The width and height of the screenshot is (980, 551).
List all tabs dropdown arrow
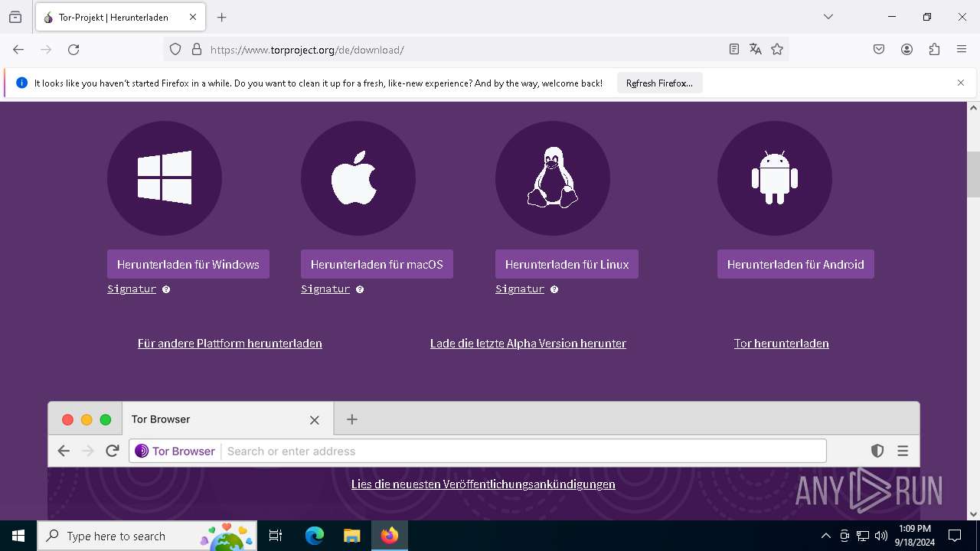pyautogui.click(x=828, y=17)
